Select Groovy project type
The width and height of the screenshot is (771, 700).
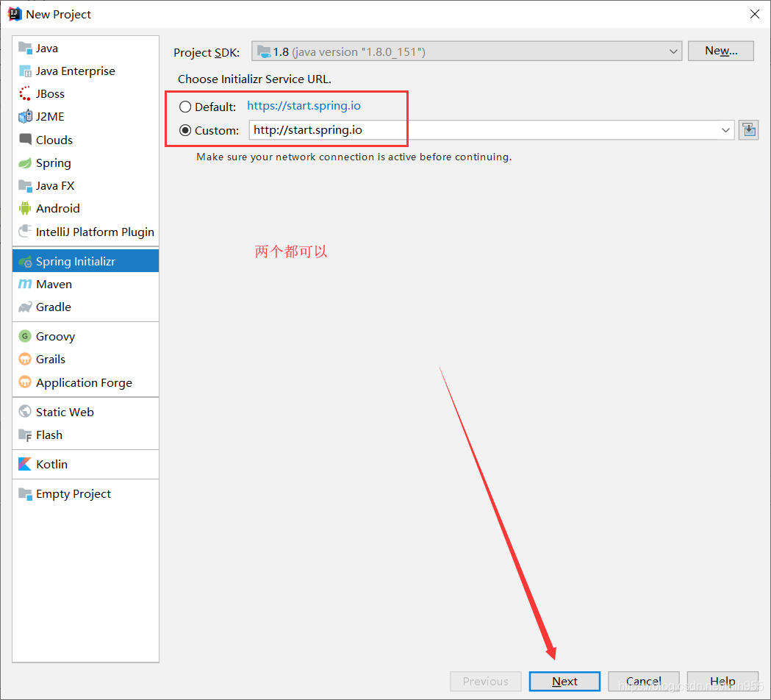coord(85,337)
